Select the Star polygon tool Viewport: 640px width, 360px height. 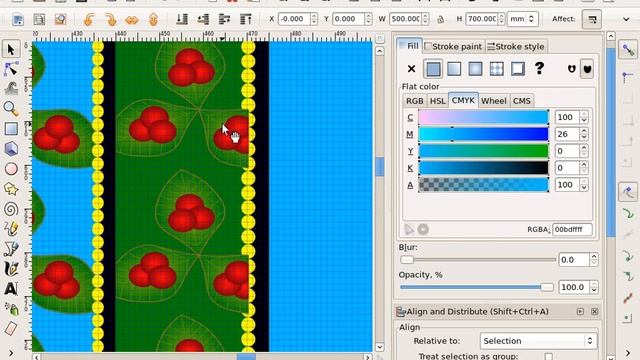(x=11, y=189)
